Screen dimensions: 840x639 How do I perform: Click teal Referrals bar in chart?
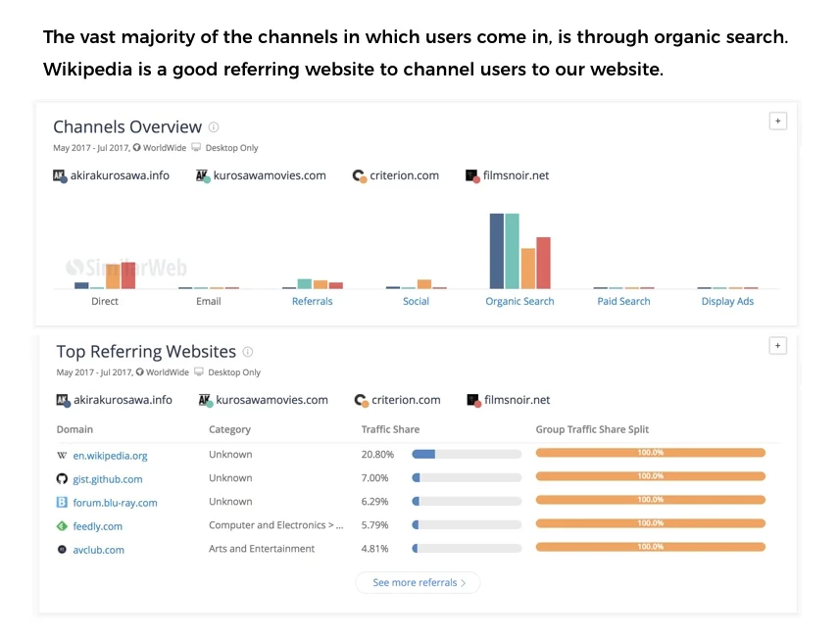[x=304, y=284]
